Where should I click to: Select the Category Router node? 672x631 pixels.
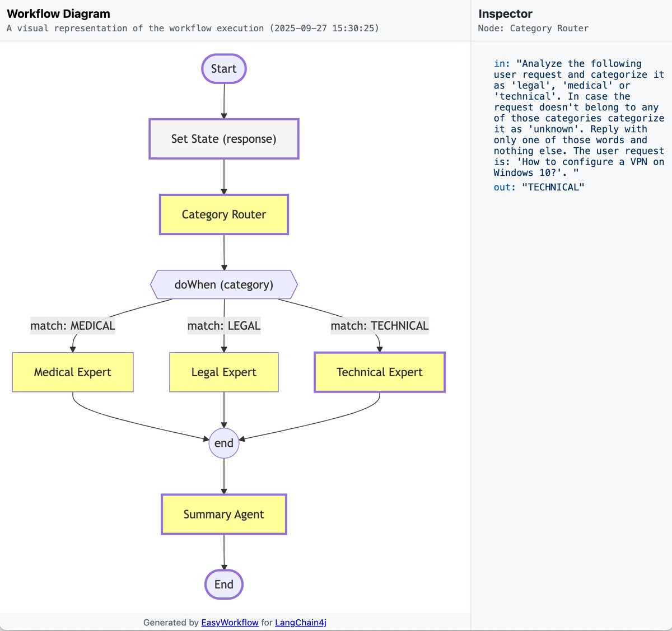click(x=224, y=214)
